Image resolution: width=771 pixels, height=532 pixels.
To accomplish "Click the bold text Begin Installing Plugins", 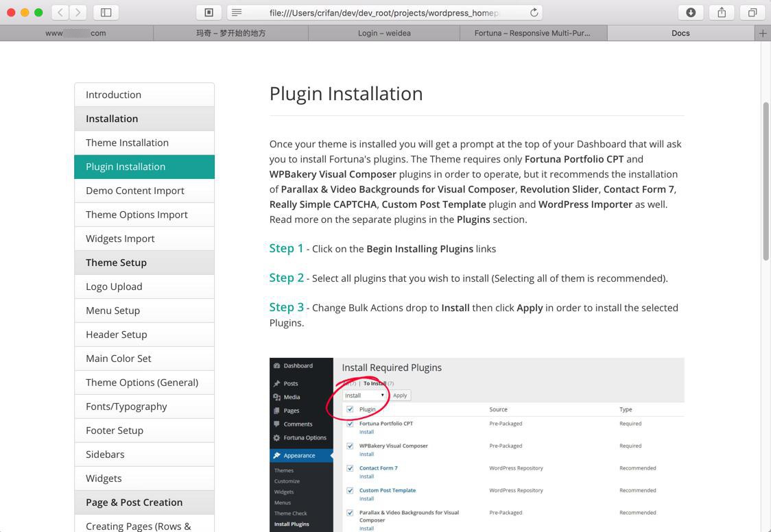I will (x=419, y=249).
